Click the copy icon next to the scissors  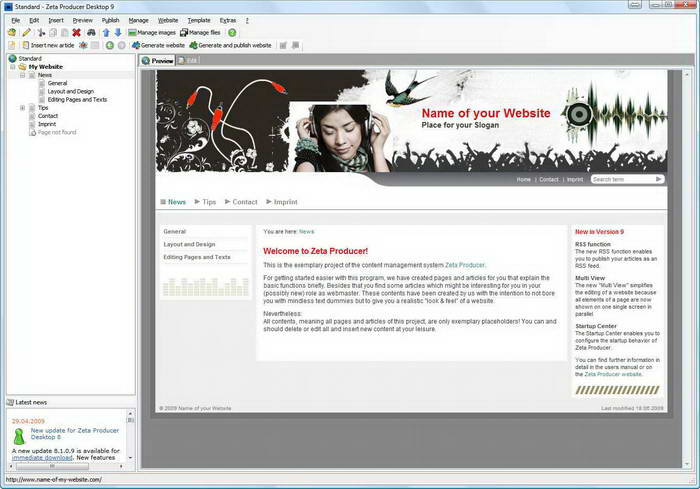click(x=53, y=33)
